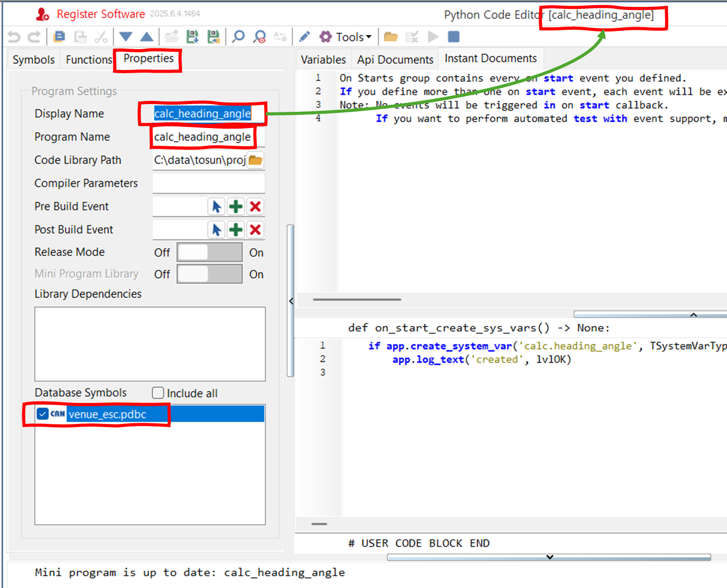Screen dimensions: 727x588
Task: Click the copy icon in toolbar
Action: pos(59,37)
